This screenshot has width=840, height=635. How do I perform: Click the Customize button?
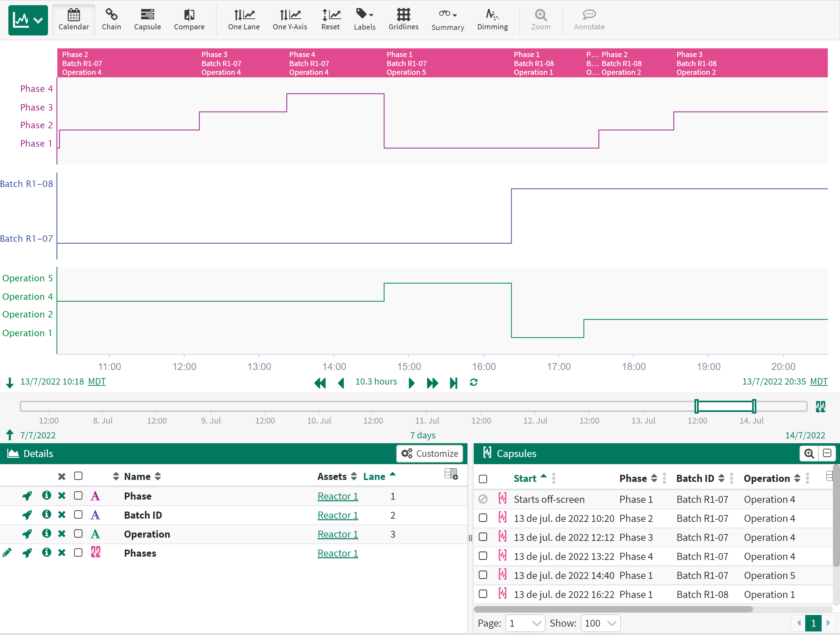tap(429, 454)
